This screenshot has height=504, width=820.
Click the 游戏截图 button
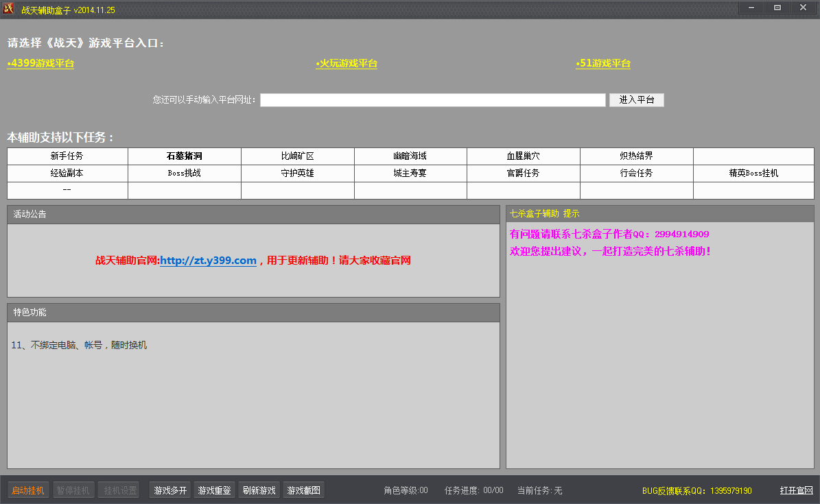tap(304, 490)
